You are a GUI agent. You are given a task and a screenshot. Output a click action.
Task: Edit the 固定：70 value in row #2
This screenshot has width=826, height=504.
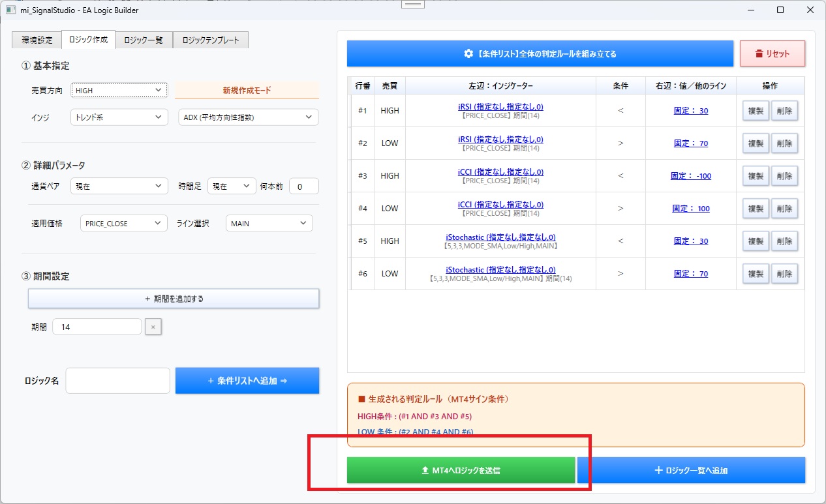(x=691, y=143)
